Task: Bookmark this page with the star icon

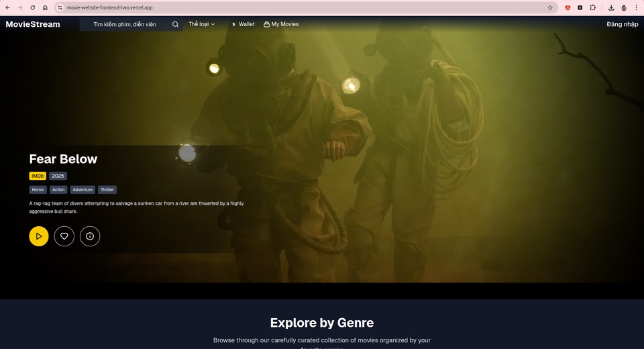Action: [x=550, y=7]
